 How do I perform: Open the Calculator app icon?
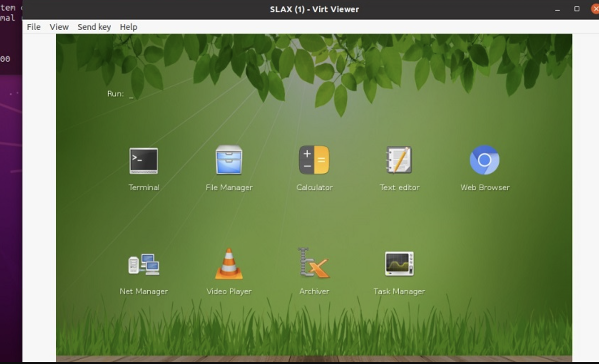point(314,160)
